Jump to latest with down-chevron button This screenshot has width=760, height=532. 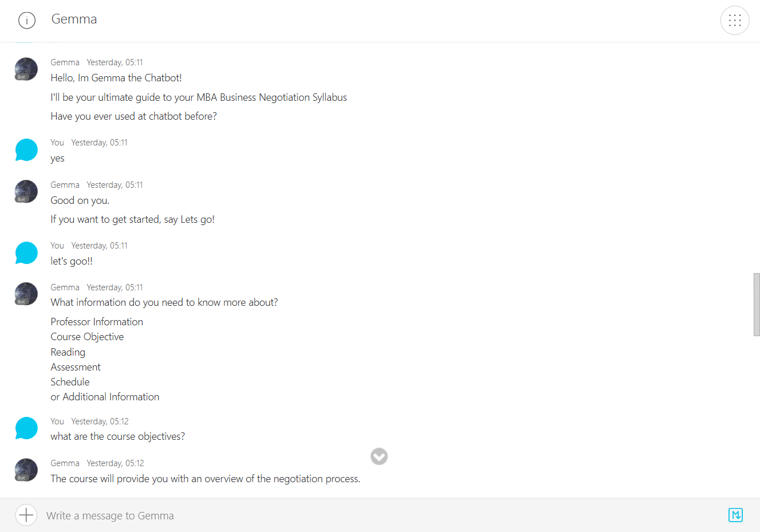(x=379, y=456)
